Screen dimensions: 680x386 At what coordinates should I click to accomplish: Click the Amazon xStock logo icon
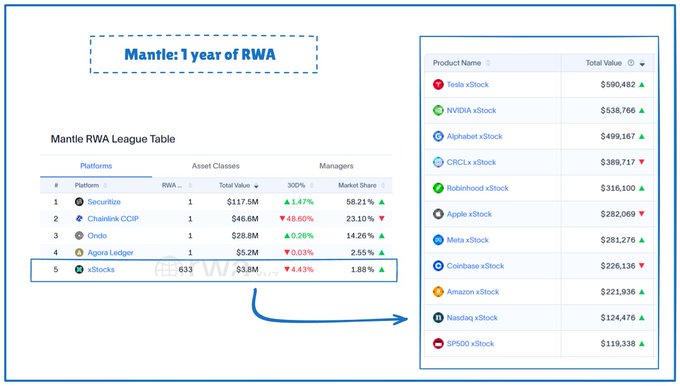click(438, 291)
